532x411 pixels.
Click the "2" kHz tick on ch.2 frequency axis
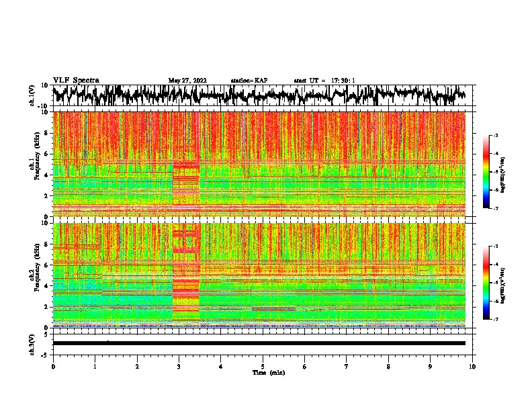(x=46, y=307)
